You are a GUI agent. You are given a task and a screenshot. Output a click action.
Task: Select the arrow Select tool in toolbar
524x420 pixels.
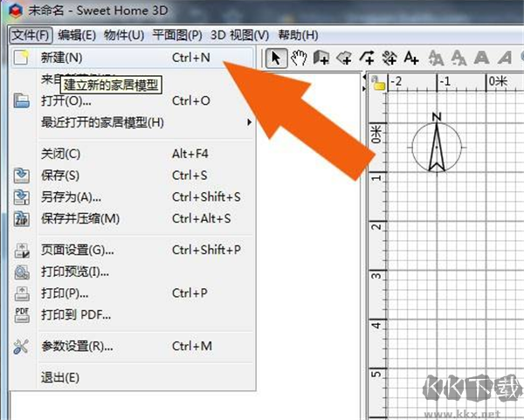(276, 59)
